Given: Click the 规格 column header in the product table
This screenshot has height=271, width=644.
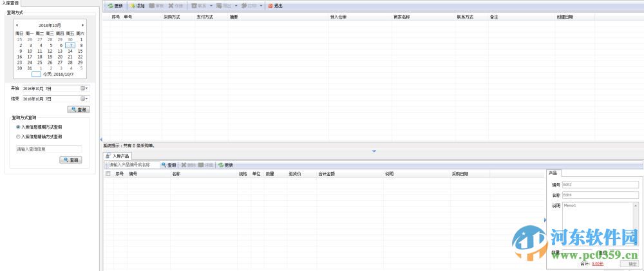Looking at the screenshot, I should 243,174.
